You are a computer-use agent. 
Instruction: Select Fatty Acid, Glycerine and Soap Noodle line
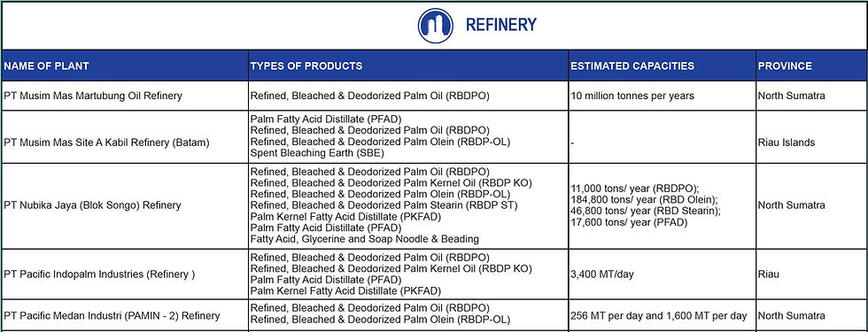364,239
